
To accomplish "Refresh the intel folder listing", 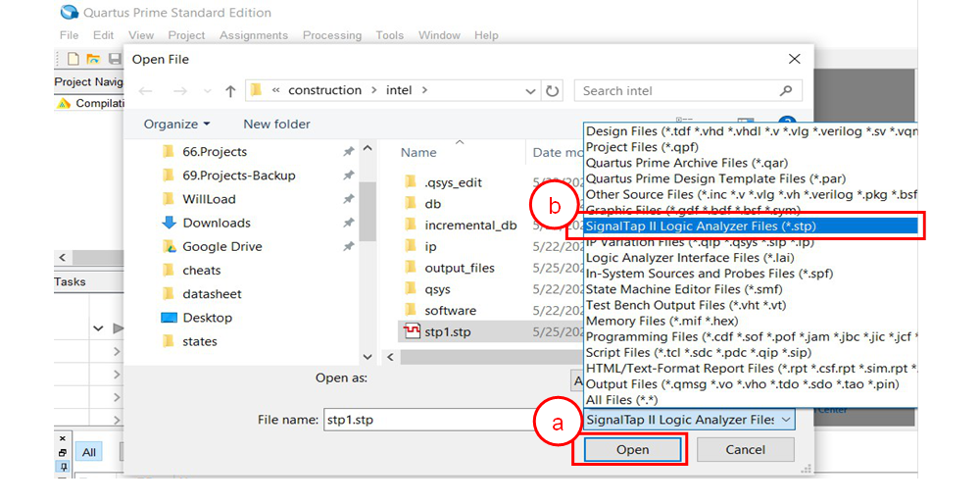I will point(552,91).
